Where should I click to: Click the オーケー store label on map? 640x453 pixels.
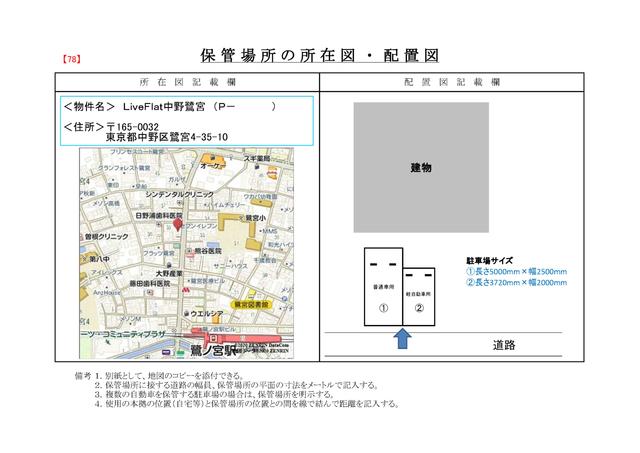(x=212, y=166)
